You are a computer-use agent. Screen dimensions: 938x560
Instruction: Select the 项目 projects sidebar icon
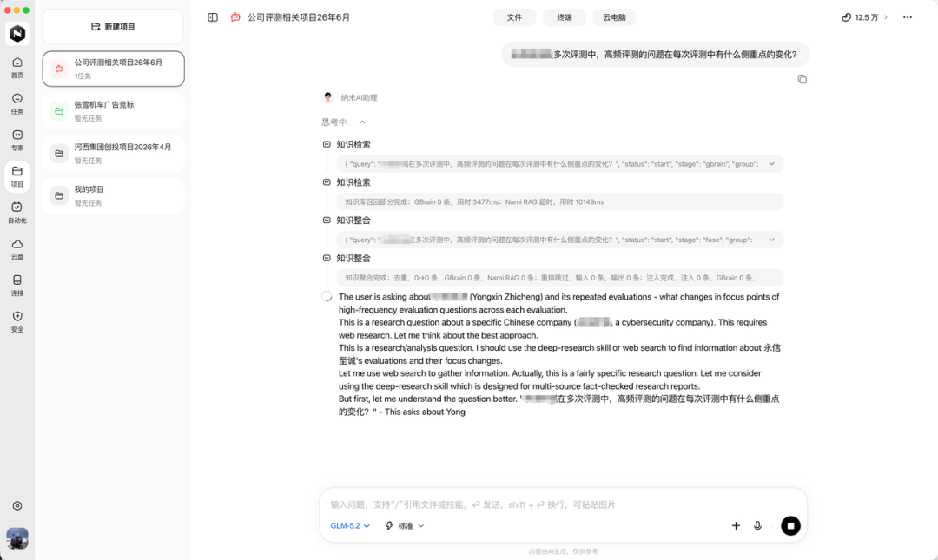coord(17,177)
